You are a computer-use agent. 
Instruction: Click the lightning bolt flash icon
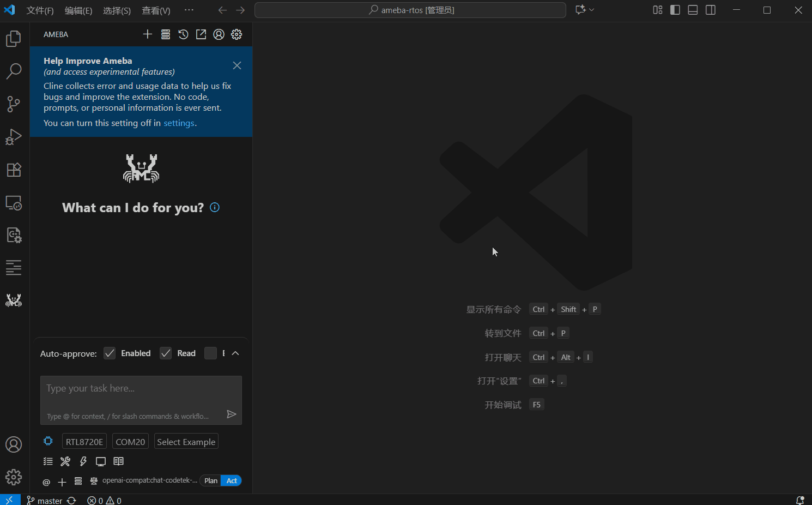point(83,461)
